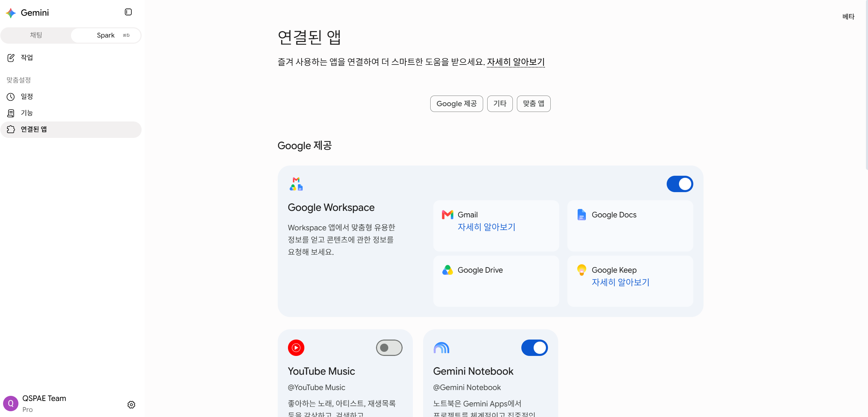Click the small 베타 badge beside Spark
868x417 pixels.
coord(126,35)
